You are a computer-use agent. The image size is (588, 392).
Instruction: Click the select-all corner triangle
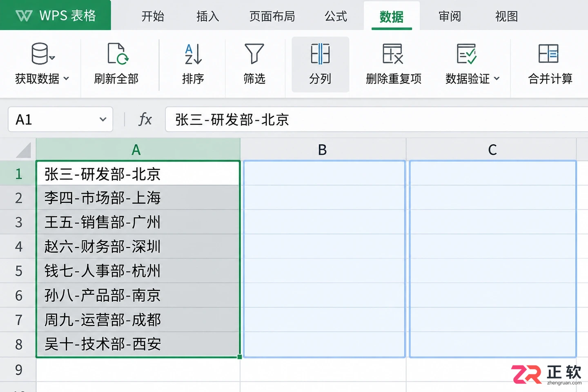click(x=23, y=150)
